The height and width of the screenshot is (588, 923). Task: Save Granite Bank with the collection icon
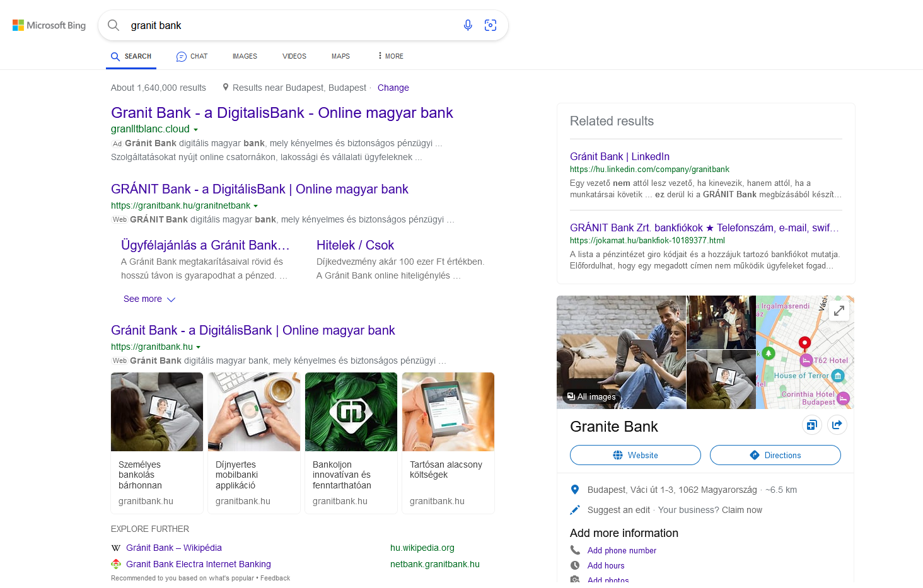[x=812, y=425]
